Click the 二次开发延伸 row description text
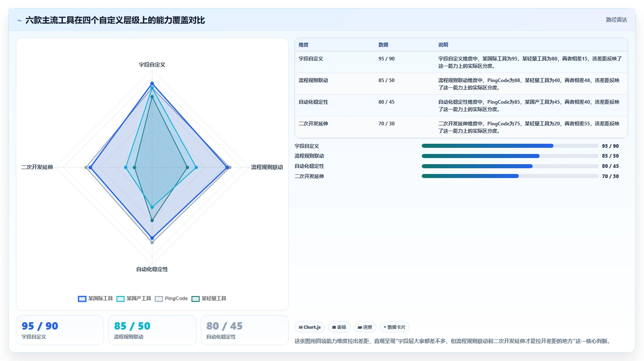Viewport: 644px width, 361px height. (529, 127)
